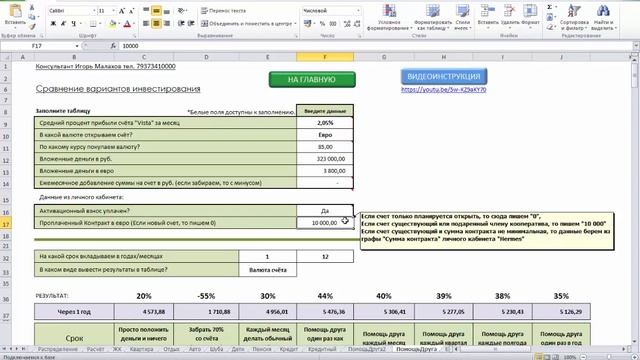Expand Merge and Center dropdown arrow

click(x=295, y=24)
